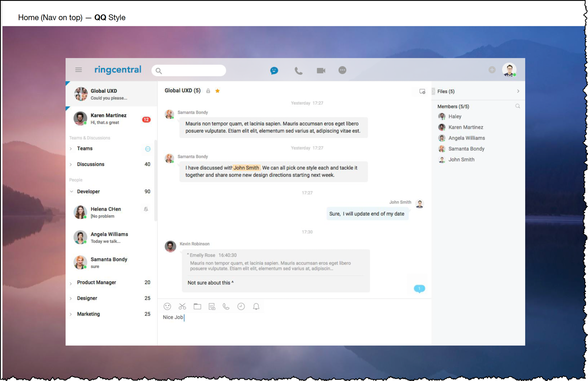Click the Members (5/5) label

[453, 106]
